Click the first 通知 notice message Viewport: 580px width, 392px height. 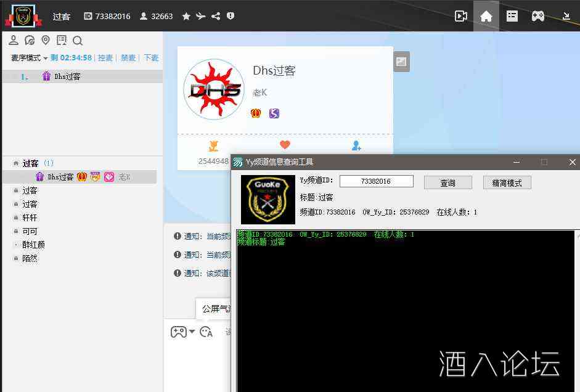[x=202, y=236]
